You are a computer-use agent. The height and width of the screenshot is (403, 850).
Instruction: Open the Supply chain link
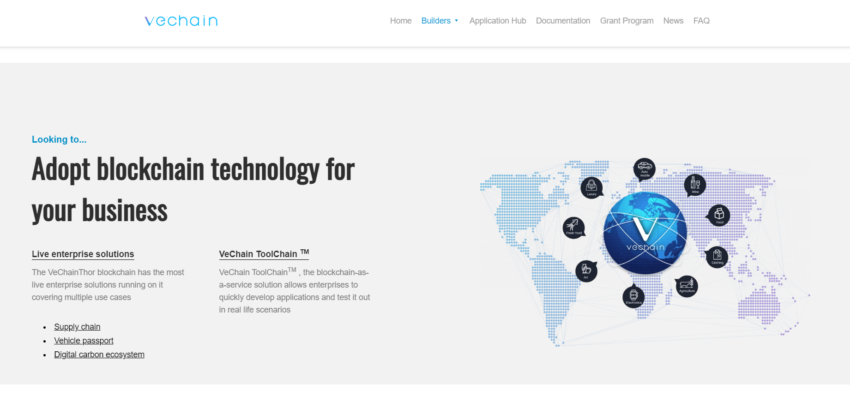(x=77, y=327)
